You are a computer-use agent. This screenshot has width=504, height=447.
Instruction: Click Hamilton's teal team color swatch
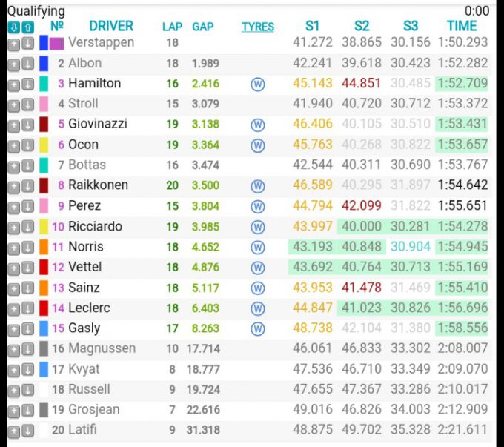(x=44, y=84)
